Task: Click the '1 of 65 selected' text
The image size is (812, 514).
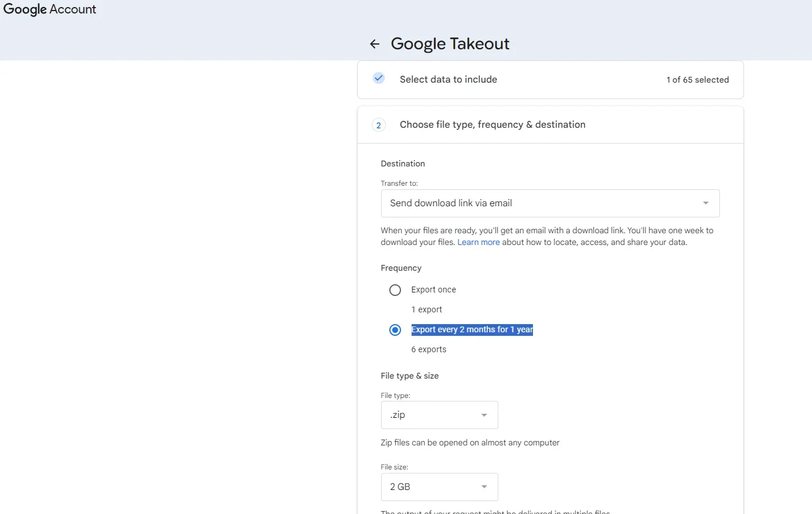Action: 697,80
